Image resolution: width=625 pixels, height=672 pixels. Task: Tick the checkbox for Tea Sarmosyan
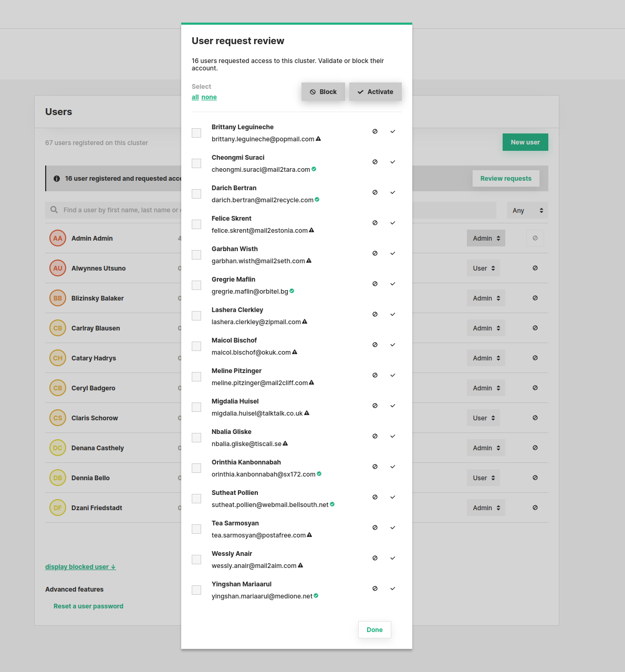[x=196, y=529]
